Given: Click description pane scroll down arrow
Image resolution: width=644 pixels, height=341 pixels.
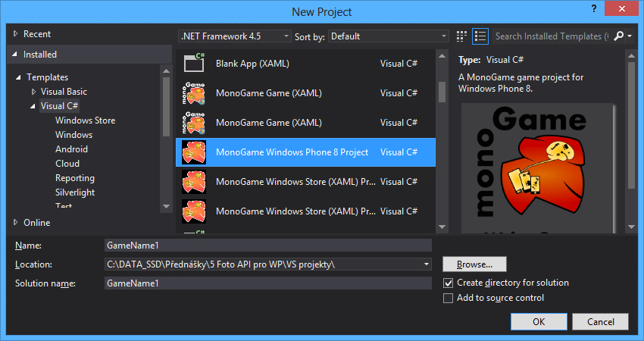Looking at the screenshot, I should (x=631, y=227).
